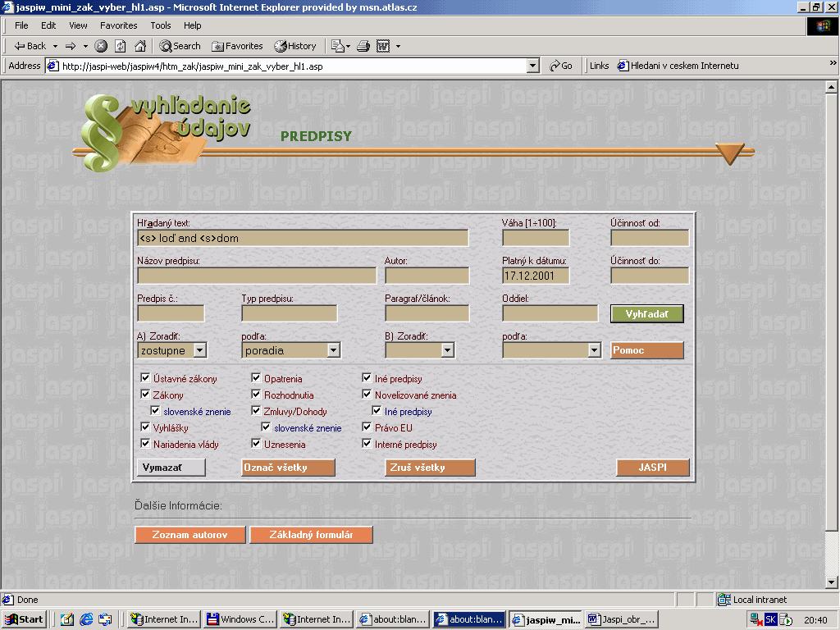840x630 pixels.
Task: Click the page scrollbar down arrow
Action: click(x=832, y=582)
